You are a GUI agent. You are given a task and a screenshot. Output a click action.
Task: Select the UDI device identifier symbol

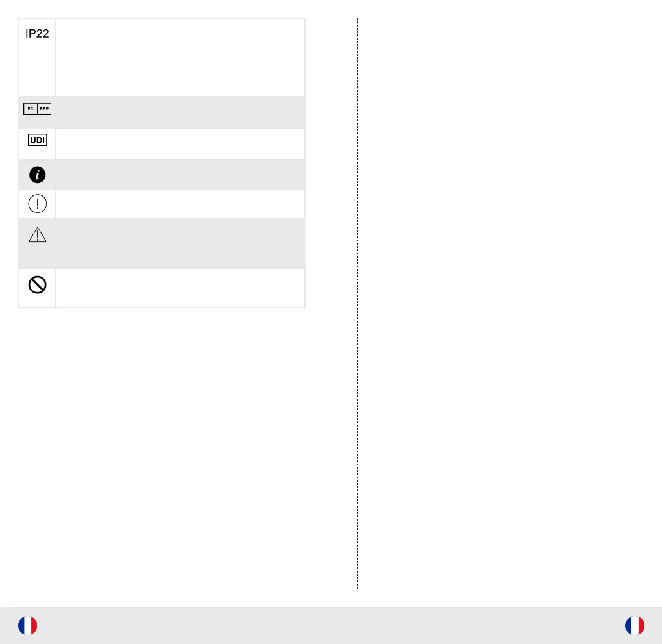tap(37, 140)
